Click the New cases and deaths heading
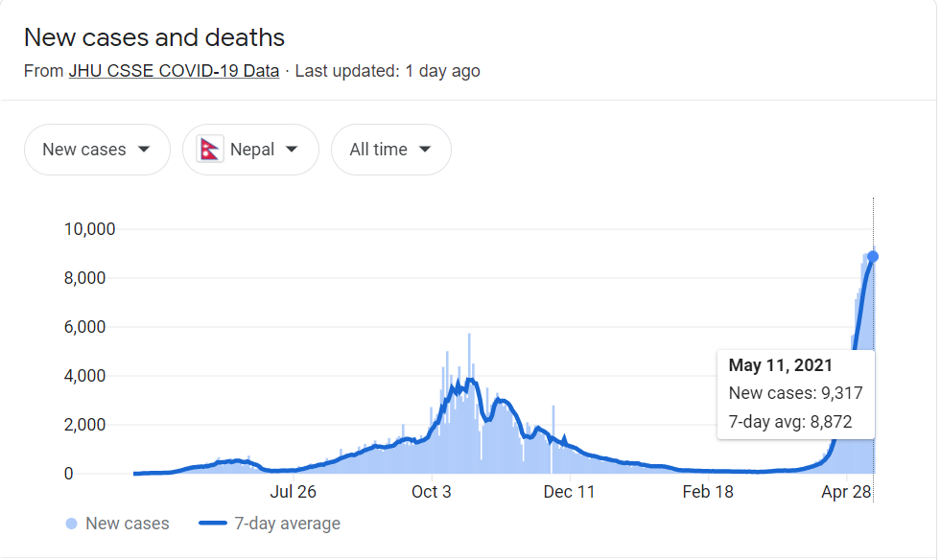 (154, 37)
